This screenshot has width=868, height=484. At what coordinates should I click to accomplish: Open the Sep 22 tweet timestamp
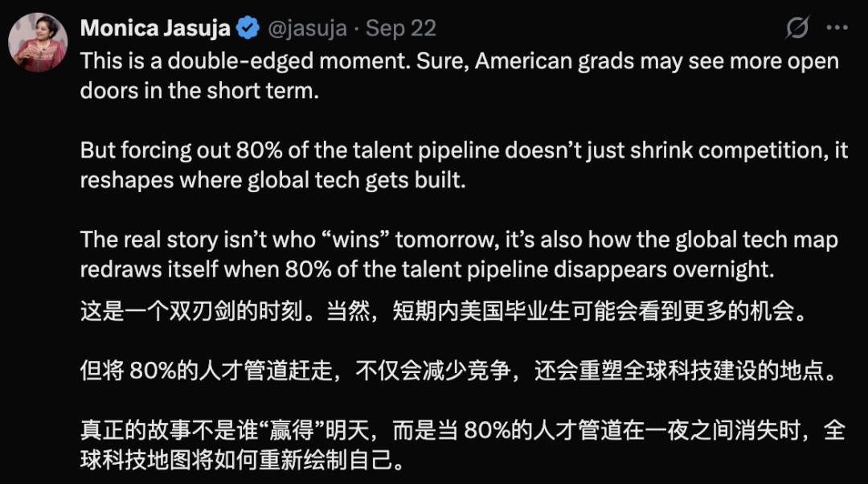pos(401,29)
